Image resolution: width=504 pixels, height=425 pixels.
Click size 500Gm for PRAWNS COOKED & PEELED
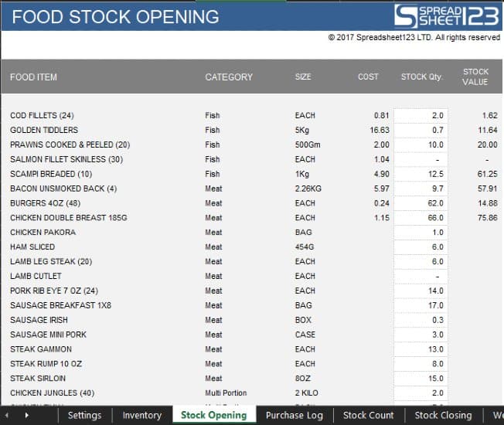click(308, 144)
